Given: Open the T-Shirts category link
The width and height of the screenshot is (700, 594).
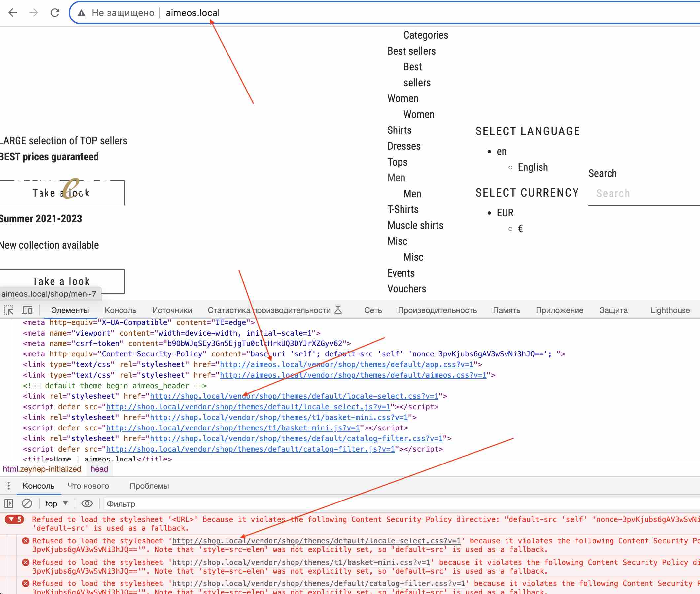Looking at the screenshot, I should point(403,209).
